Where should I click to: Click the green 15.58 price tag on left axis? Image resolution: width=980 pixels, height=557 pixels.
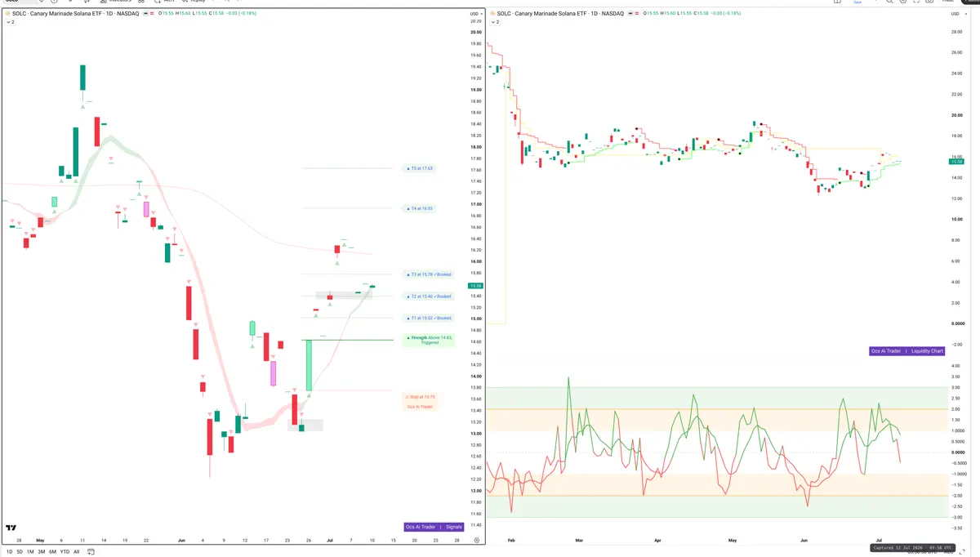pos(474,285)
